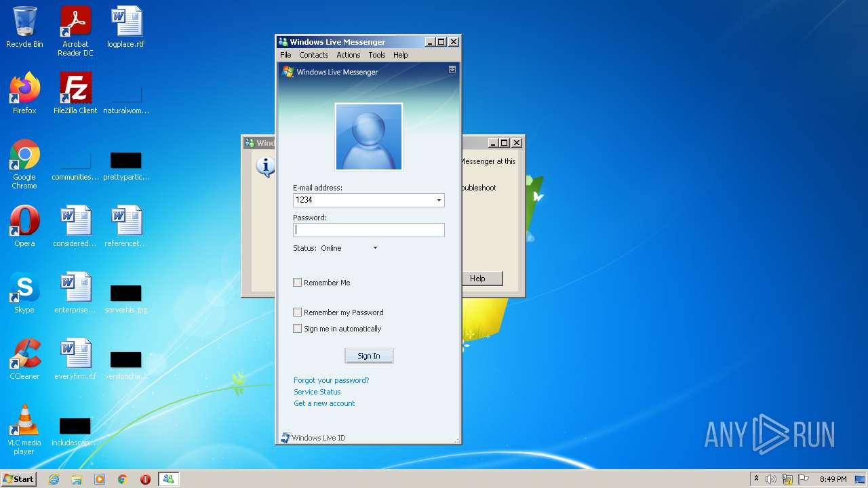This screenshot has width=868, height=488.
Task: Open the includescapi file icon
Action: [75, 432]
